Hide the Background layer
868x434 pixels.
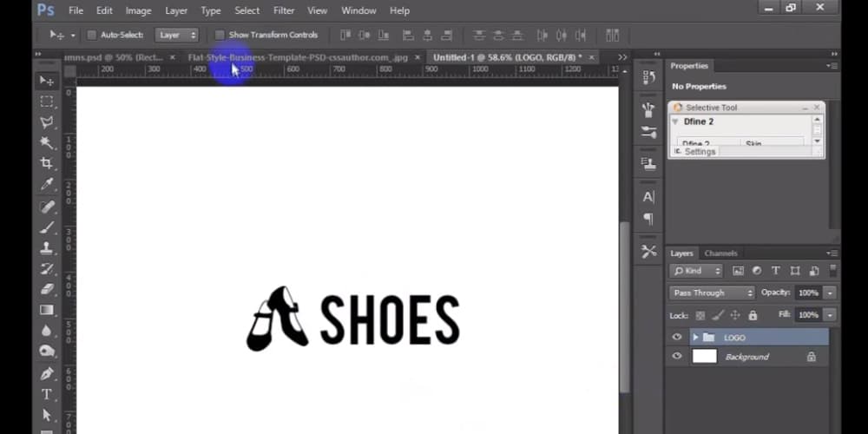677,357
